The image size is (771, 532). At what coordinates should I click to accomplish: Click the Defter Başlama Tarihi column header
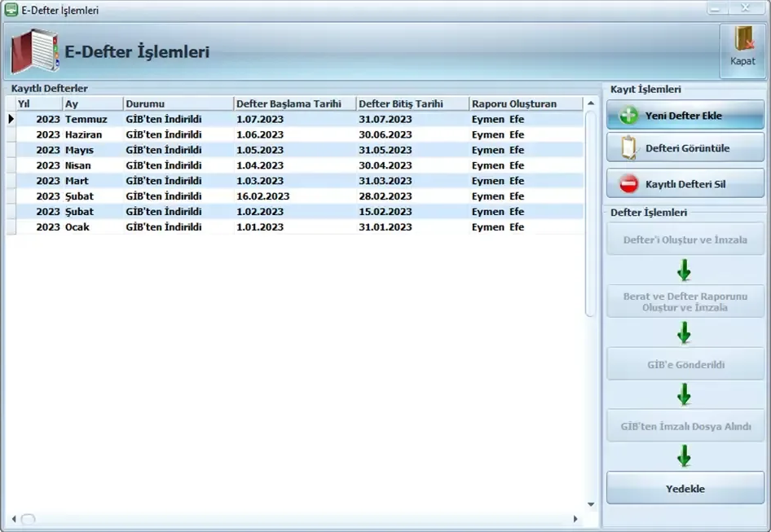click(294, 103)
